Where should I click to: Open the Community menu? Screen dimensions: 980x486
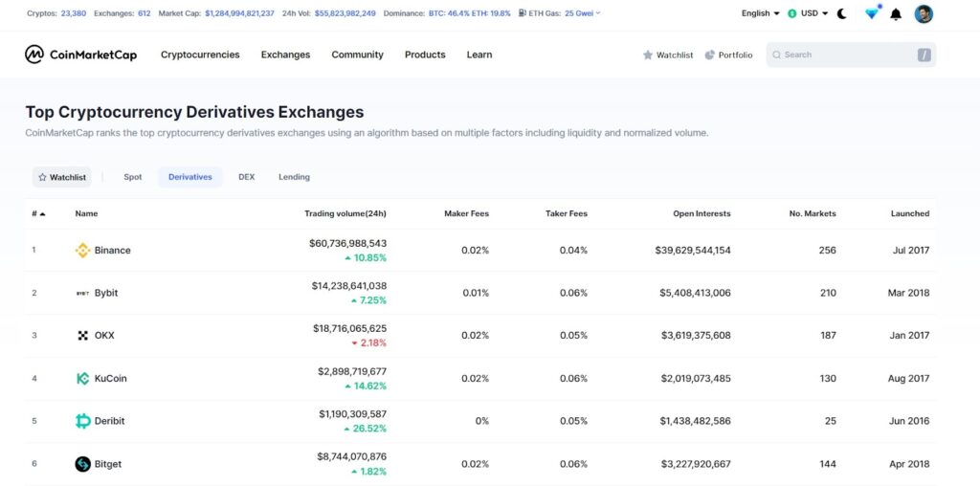[358, 55]
